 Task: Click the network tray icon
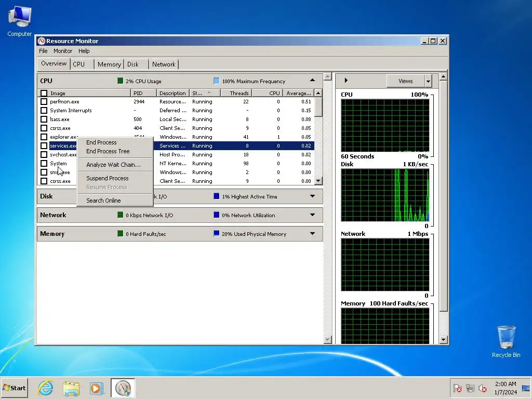470,388
